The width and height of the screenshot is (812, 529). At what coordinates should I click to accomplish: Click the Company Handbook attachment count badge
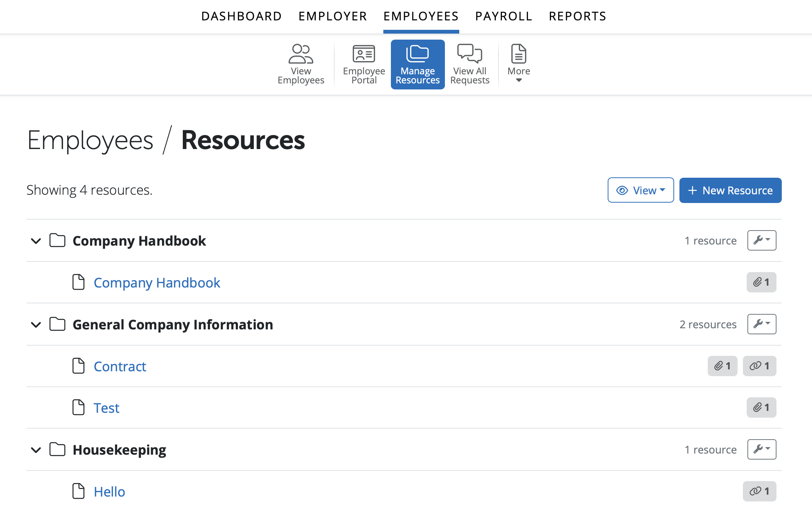(x=761, y=282)
